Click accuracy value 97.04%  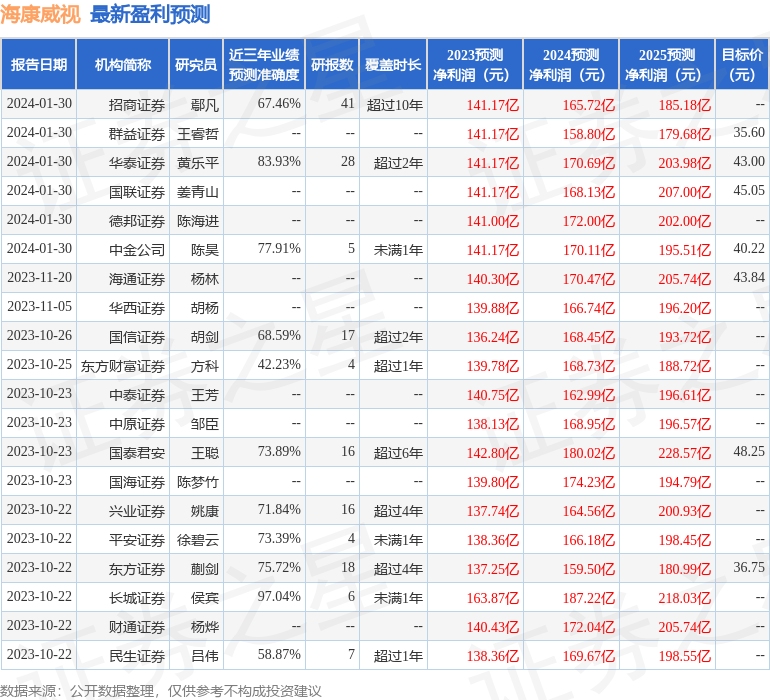(279, 596)
